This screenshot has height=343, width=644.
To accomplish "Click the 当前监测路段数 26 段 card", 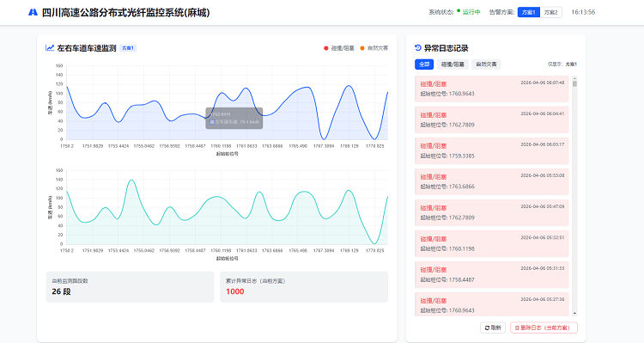I will (x=130, y=286).
